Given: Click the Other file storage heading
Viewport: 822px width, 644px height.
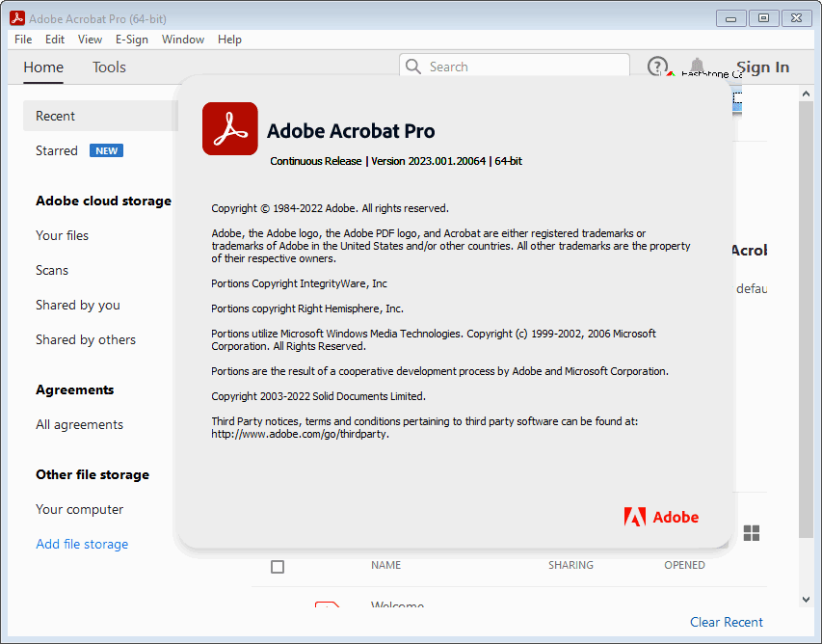Looking at the screenshot, I should click(x=93, y=474).
